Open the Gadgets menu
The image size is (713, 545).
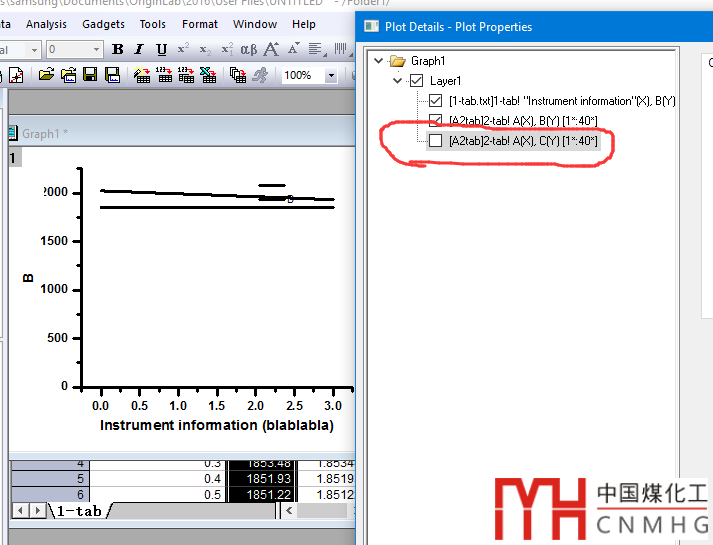tap(103, 24)
